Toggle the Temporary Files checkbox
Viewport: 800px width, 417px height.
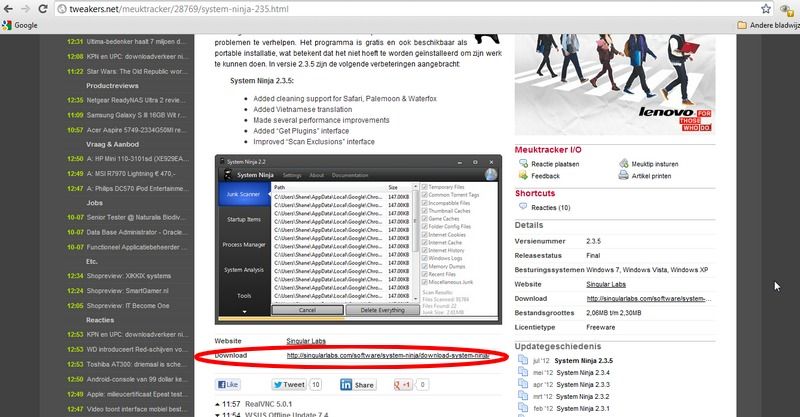pos(427,187)
